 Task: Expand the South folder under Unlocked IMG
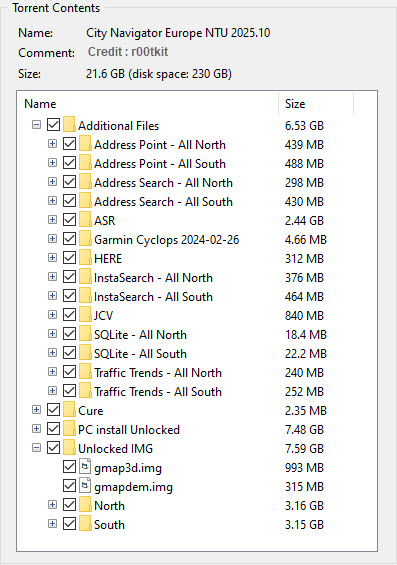point(52,525)
